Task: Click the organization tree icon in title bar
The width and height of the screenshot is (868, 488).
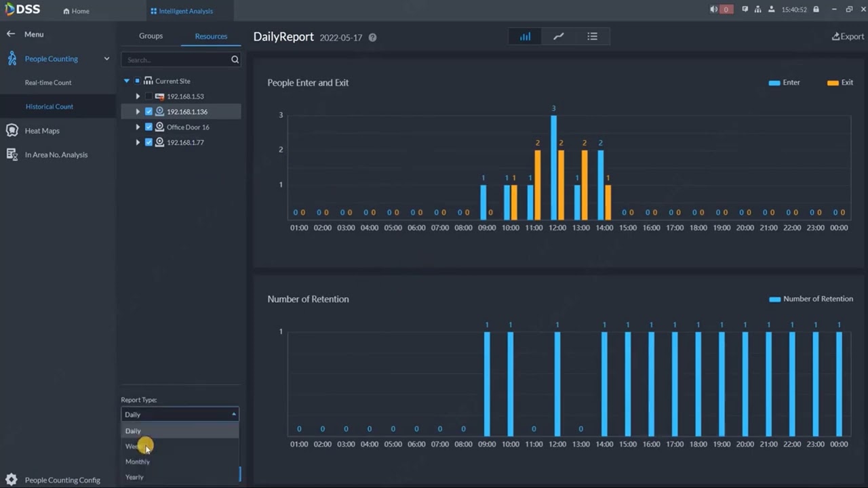Action: (x=758, y=9)
